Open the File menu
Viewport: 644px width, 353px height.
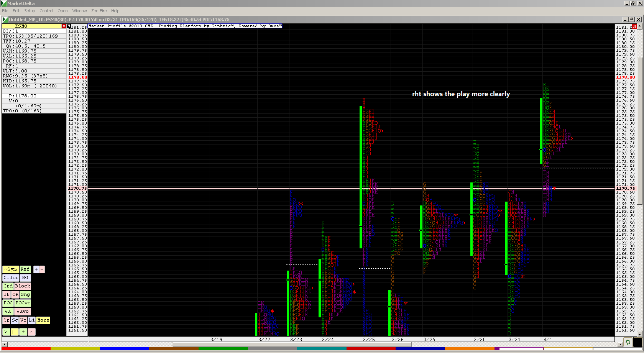tap(5, 11)
